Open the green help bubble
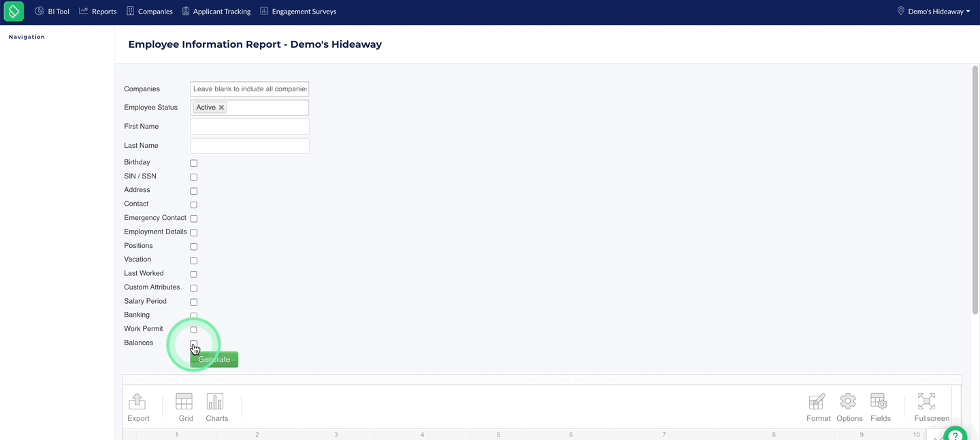 (x=955, y=435)
